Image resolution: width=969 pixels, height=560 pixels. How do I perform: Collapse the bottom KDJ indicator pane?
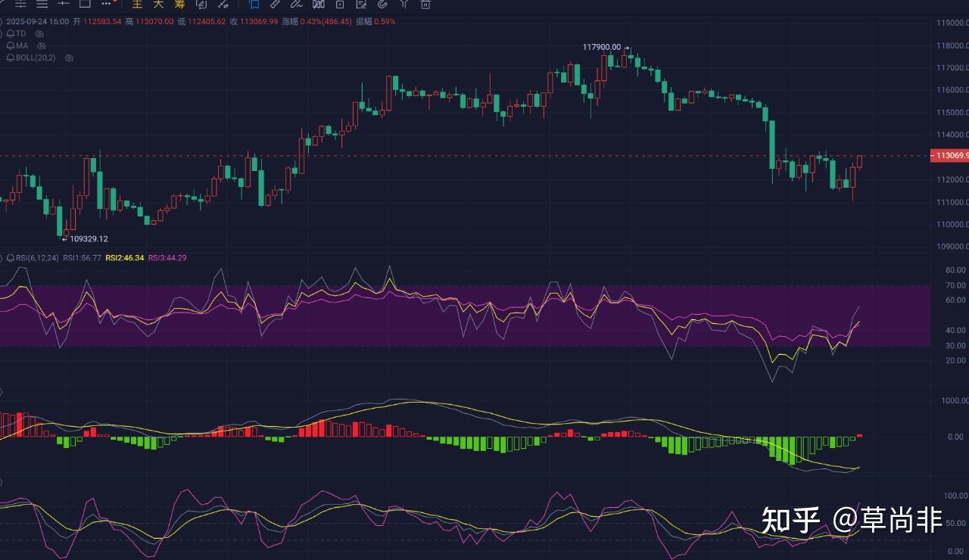(2, 482)
